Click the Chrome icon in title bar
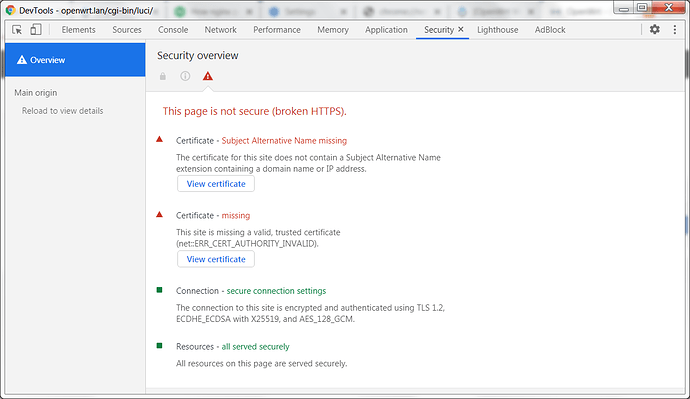 (x=11, y=10)
